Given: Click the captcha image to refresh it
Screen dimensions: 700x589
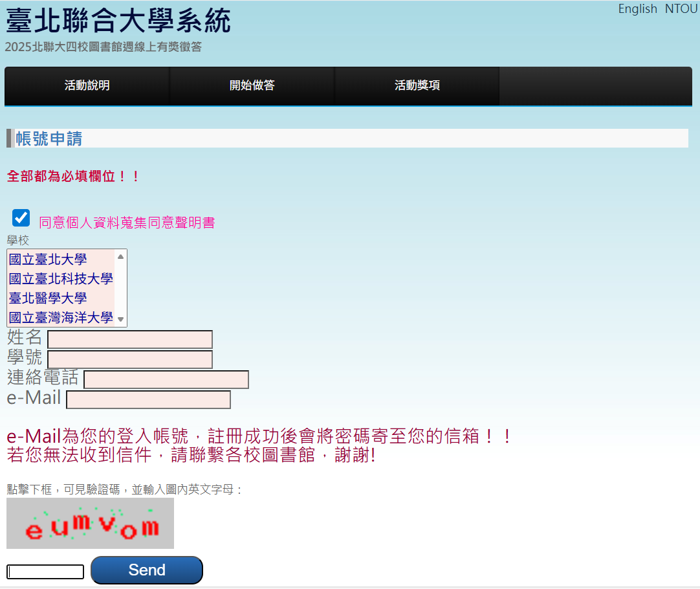Looking at the screenshot, I should tap(90, 523).
